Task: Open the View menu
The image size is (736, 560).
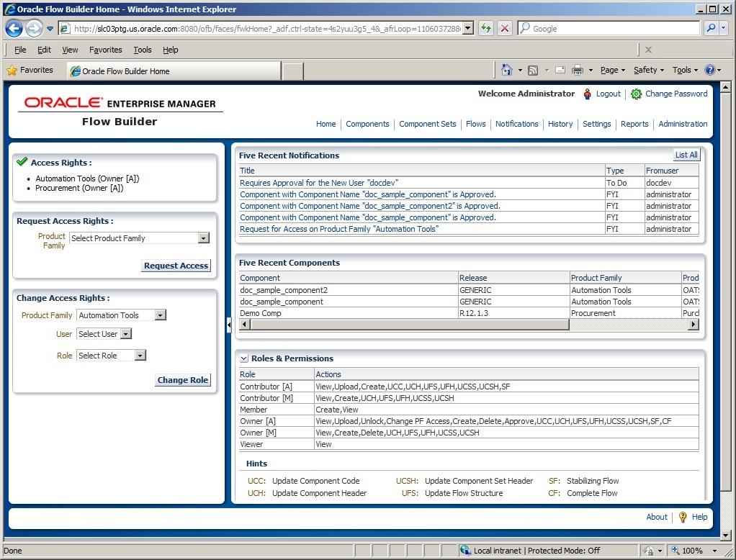Action: pos(70,49)
